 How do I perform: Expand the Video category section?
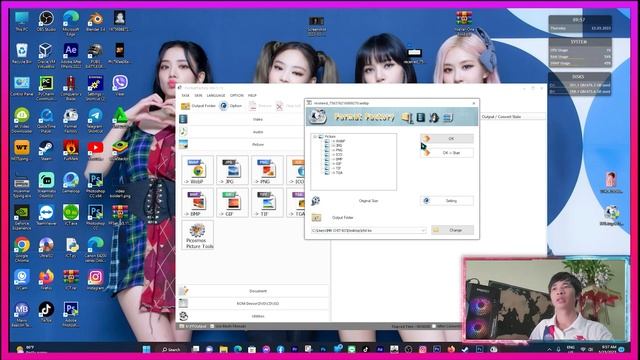pyautogui.click(x=253, y=119)
